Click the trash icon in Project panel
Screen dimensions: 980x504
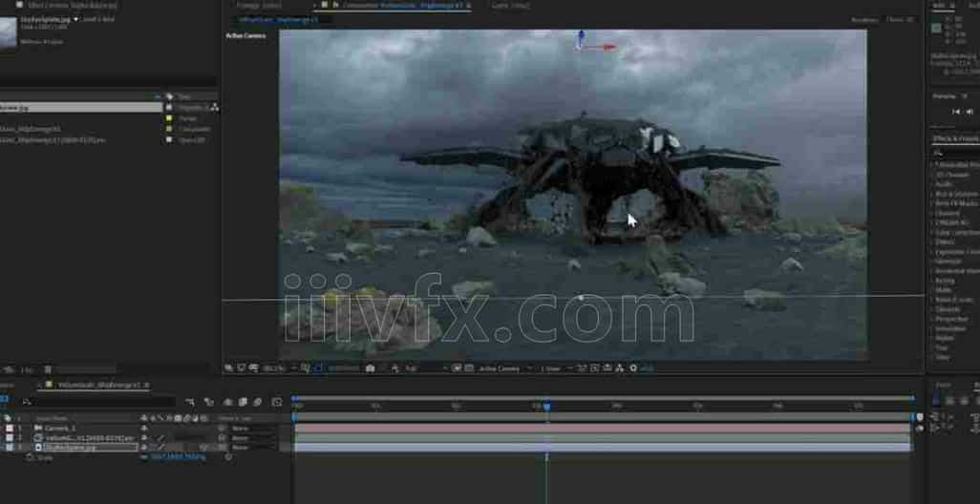(48, 369)
